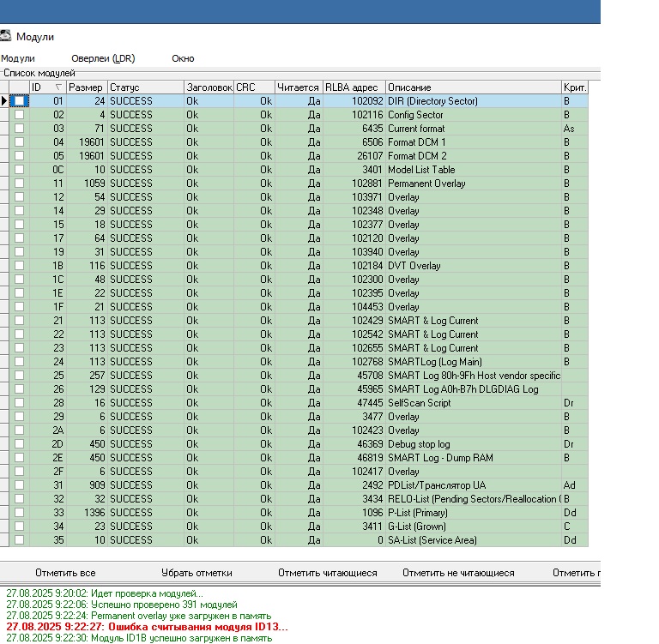Click the Описание column header

point(474,87)
